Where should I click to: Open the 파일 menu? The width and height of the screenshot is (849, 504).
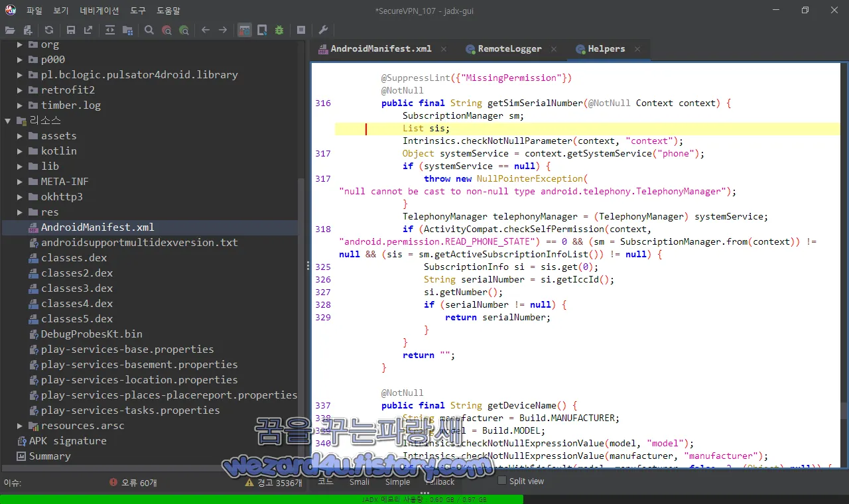click(x=34, y=11)
